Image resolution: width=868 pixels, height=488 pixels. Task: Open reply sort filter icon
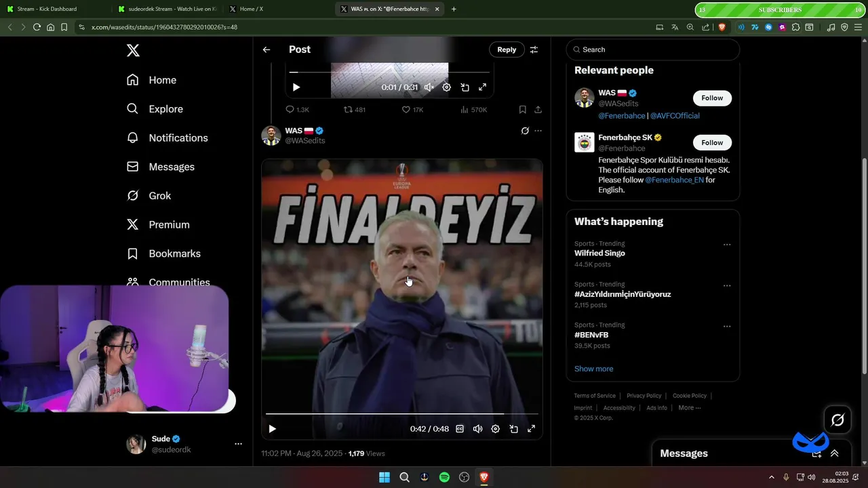tap(534, 49)
